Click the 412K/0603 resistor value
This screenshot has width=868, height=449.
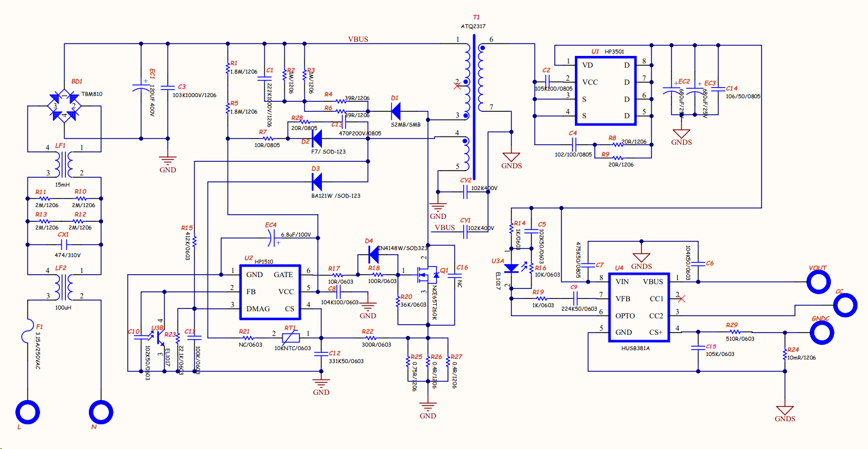pyautogui.click(x=188, y=247)
